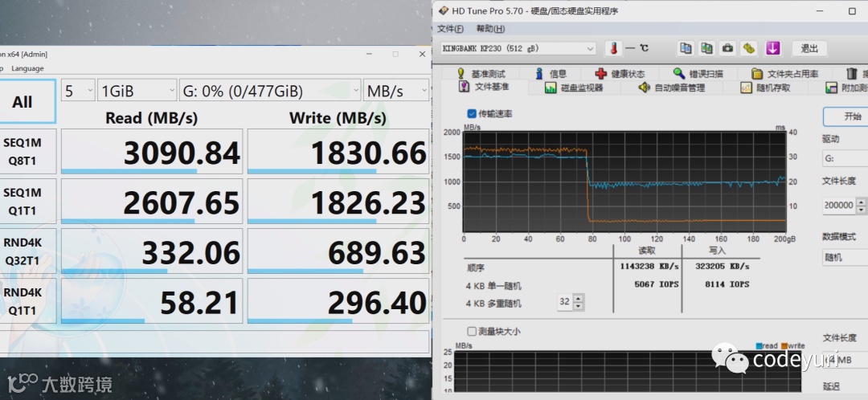Enable the 测量块大小 block size checkbox
The image size is (868, 400).
pyautogui.click(x=472, y=332)
